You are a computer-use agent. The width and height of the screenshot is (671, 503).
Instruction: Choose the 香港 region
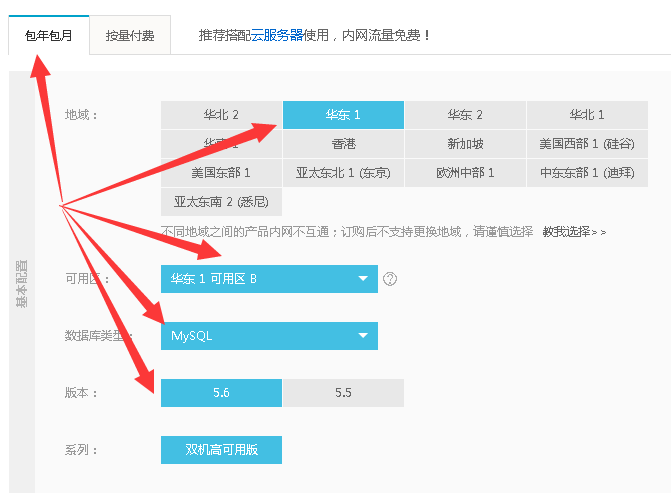(x=343, y=144)
